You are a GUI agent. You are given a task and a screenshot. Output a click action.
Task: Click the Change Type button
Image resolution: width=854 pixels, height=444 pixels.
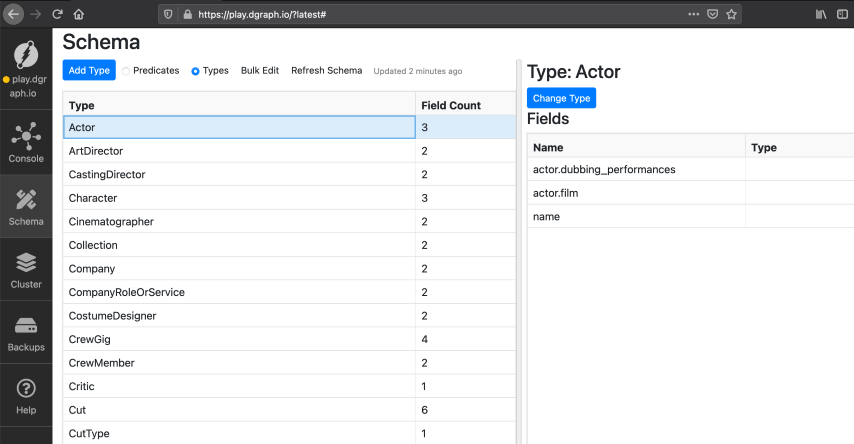click(561, 98)
